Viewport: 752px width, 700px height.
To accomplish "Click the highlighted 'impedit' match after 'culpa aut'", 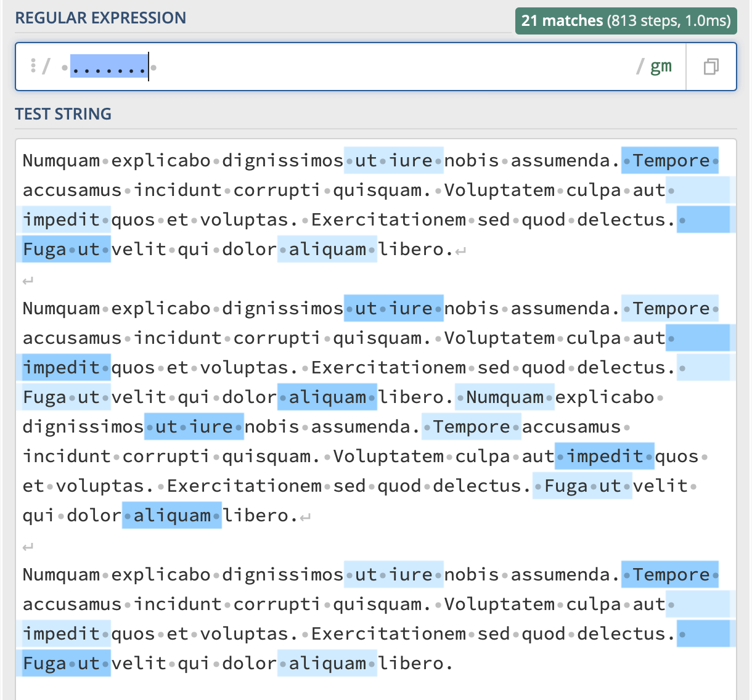I will click(x=605, y=457).
